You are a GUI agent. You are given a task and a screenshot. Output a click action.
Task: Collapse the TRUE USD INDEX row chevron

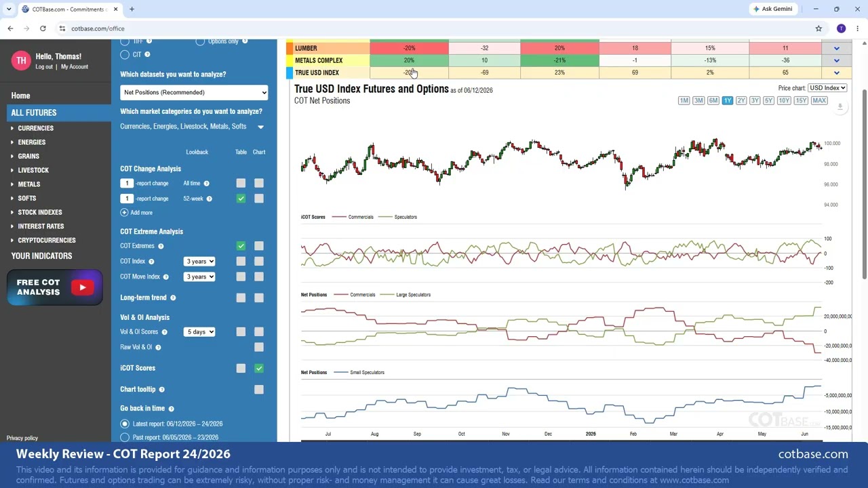[836, 73]
